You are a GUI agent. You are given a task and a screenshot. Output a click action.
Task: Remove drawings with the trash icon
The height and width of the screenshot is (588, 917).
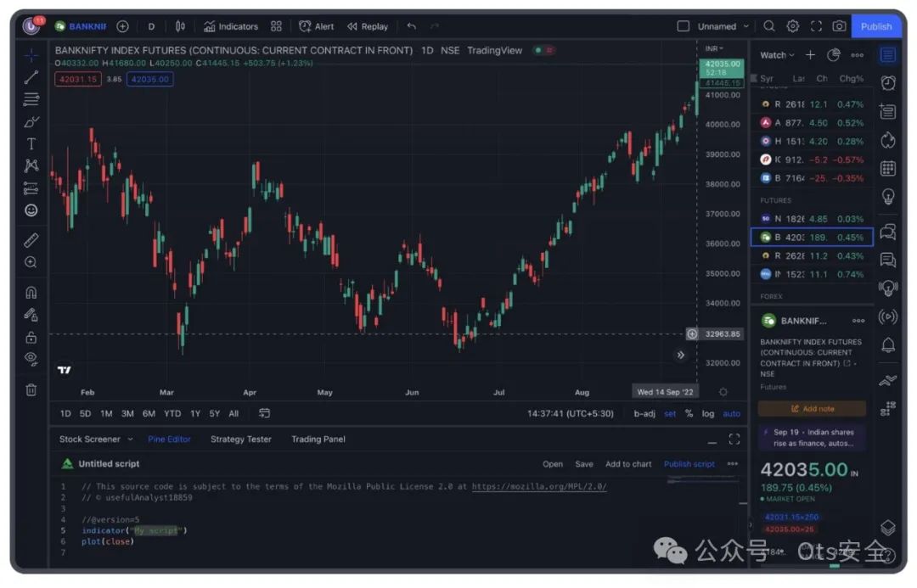31,389
